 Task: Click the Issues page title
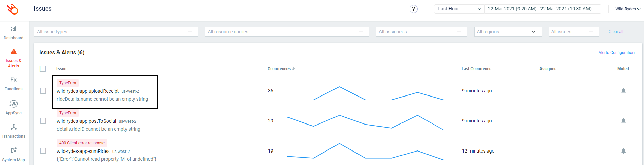coord(43,9)
